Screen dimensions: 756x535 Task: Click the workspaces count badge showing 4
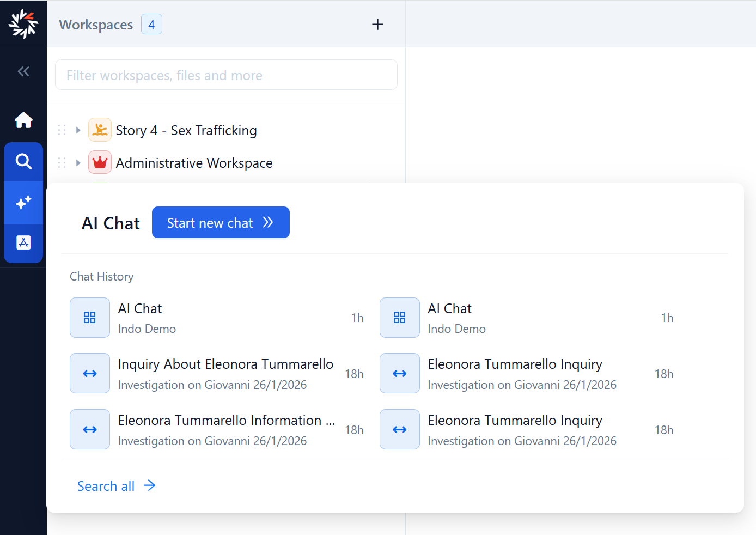[151, 25]
